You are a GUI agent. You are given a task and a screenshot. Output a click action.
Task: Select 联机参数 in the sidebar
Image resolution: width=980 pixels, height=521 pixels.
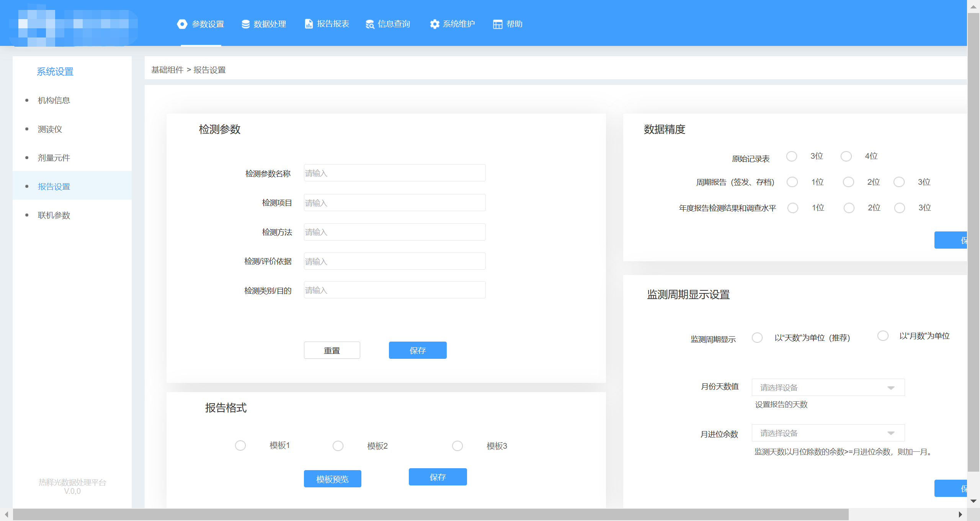pos(72,215)
